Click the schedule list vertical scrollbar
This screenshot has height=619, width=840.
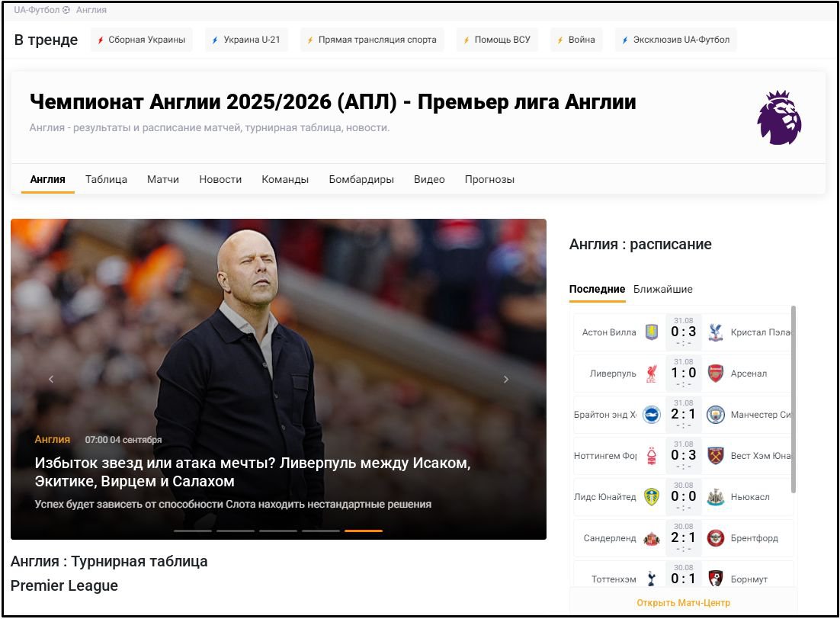coord(794,396)
